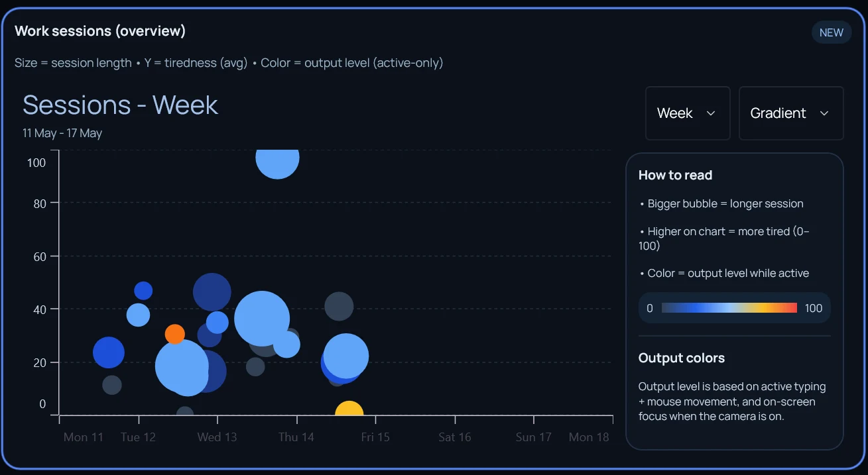Screen dimensions: 868x475
Task: Click the 'Work sessions (overview)' title
Action: point(100,30)
